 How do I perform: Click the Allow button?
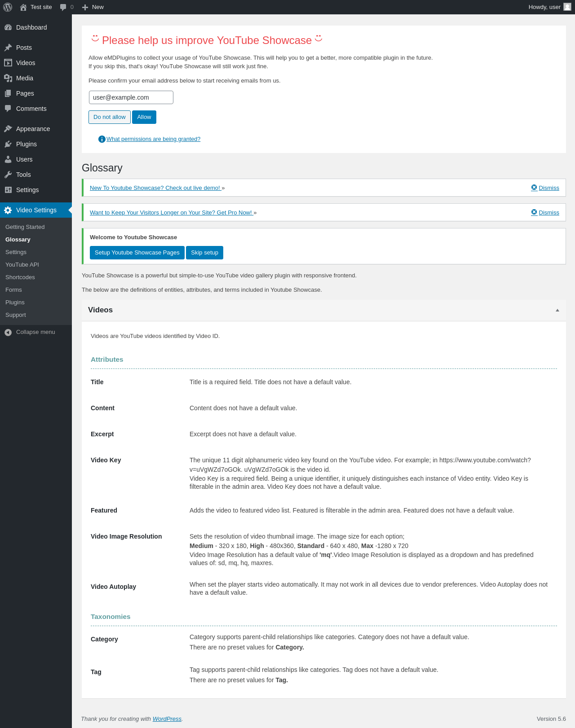[144, 117]
